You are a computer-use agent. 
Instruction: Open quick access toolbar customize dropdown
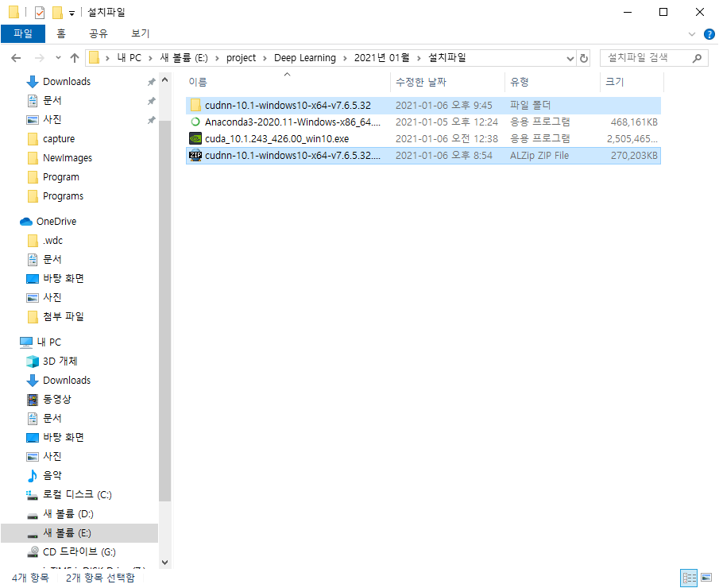72,14
